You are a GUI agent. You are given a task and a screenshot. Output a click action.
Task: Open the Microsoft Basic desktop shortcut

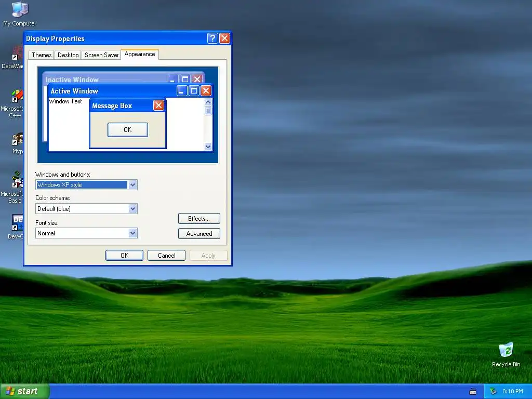click(x=14, y=187)
